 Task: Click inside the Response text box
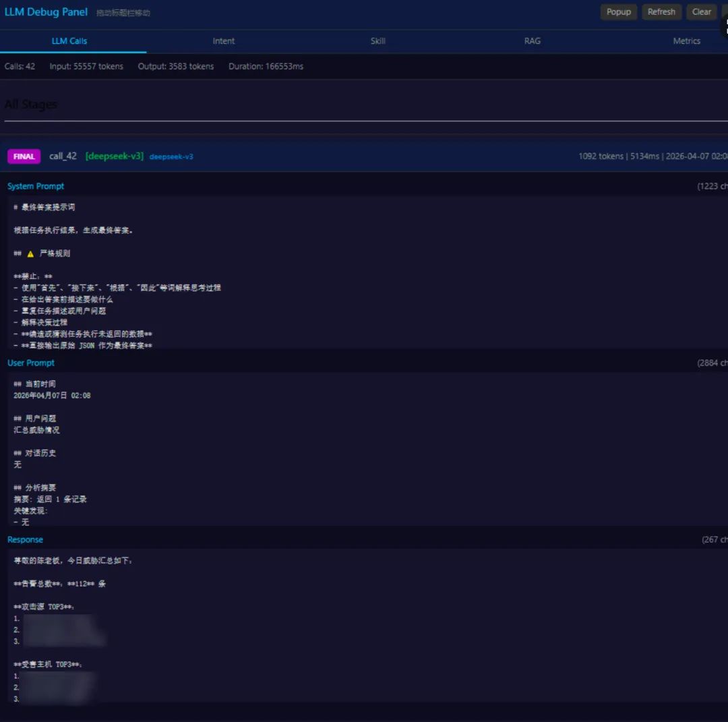tap(367, 626)
